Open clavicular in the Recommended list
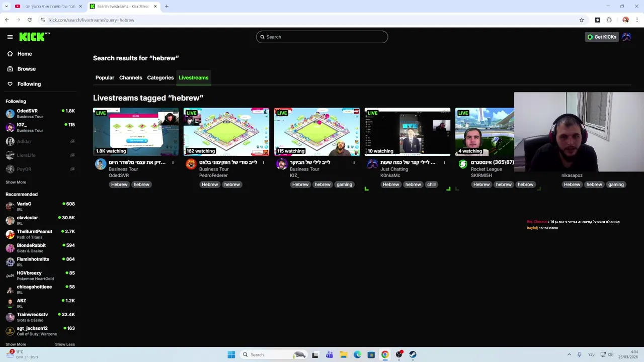The height and width of the screenshot is (362, 644). (x=40, y=220)
